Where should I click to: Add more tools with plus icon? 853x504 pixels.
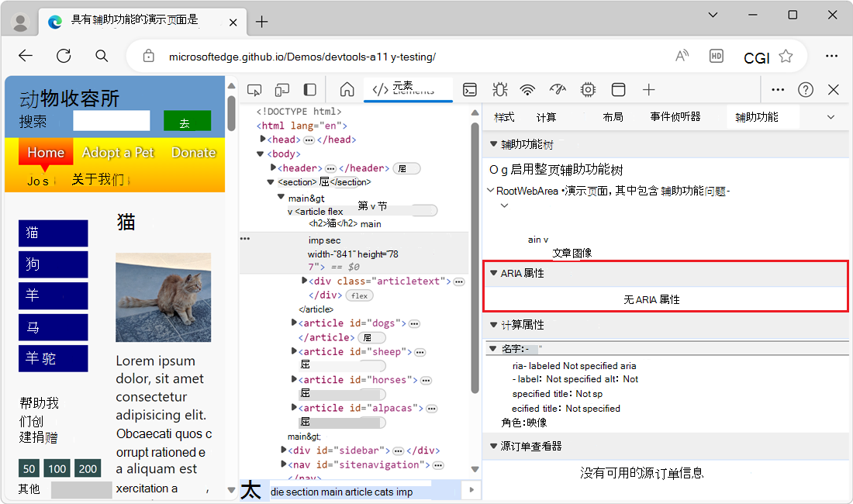point(648,90)
